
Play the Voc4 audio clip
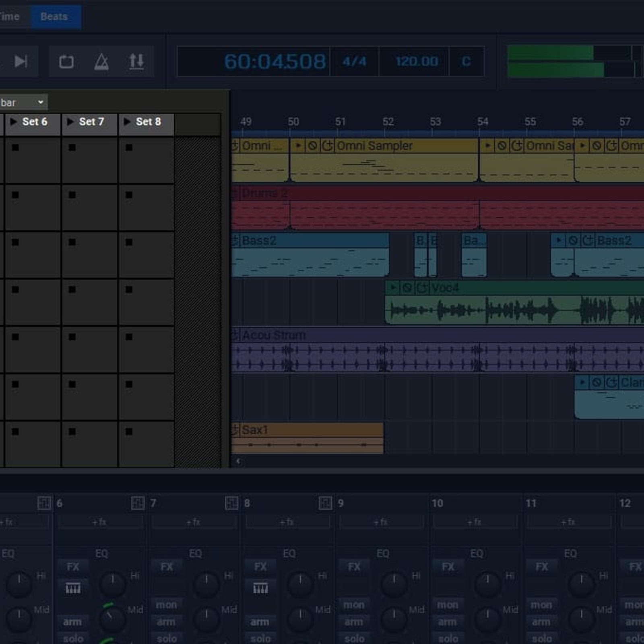(x=393, y=287)
